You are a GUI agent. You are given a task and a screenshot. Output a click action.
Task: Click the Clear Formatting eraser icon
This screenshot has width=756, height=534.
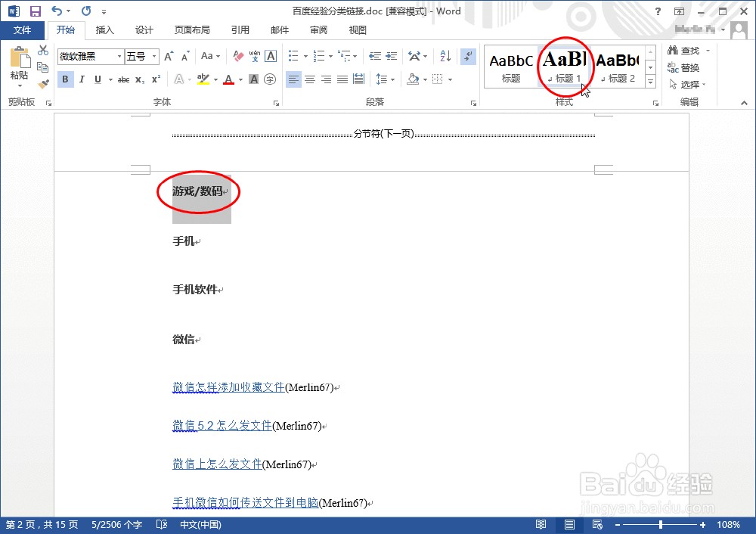click(238, 56)
